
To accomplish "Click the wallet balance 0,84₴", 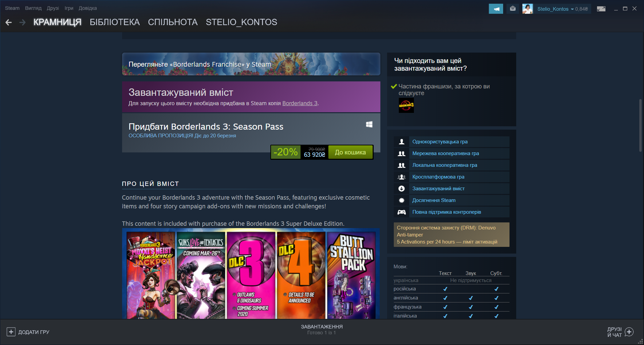I will pos(582,9).
